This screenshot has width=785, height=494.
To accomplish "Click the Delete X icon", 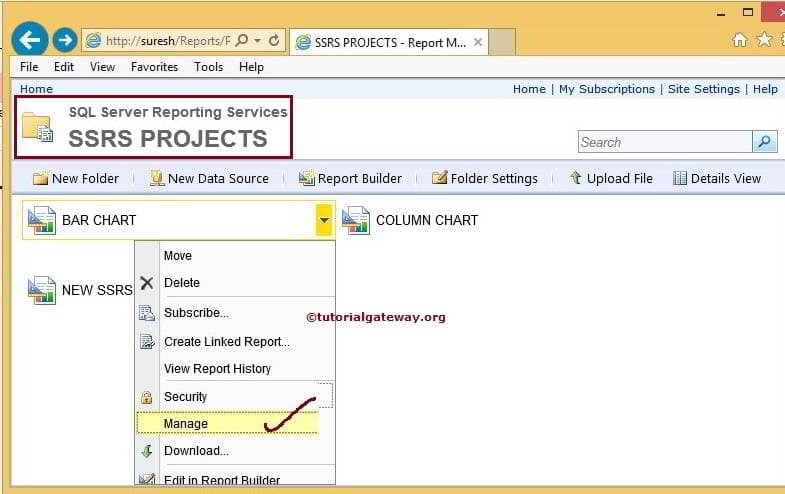I will (x=147, y=283).
